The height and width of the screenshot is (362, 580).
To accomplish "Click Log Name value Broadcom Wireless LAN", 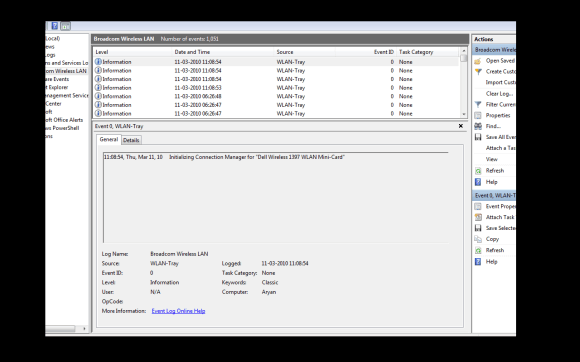I will [x=179, y=254].
